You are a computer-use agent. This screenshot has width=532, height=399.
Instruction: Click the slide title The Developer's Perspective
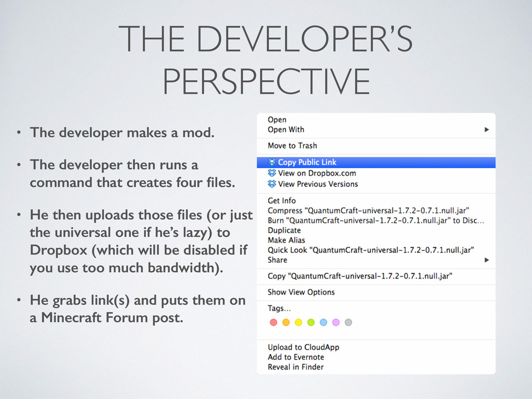pyautogui.click(x=265, y=60)
